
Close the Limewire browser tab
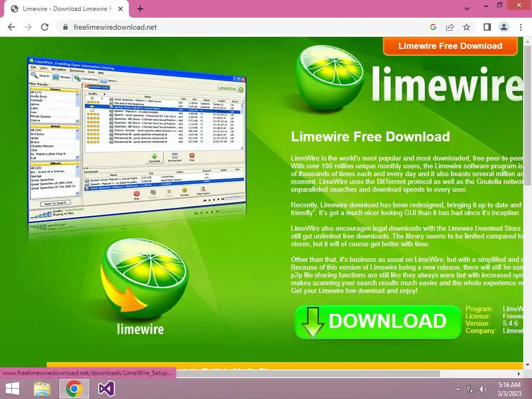point(121,9)
